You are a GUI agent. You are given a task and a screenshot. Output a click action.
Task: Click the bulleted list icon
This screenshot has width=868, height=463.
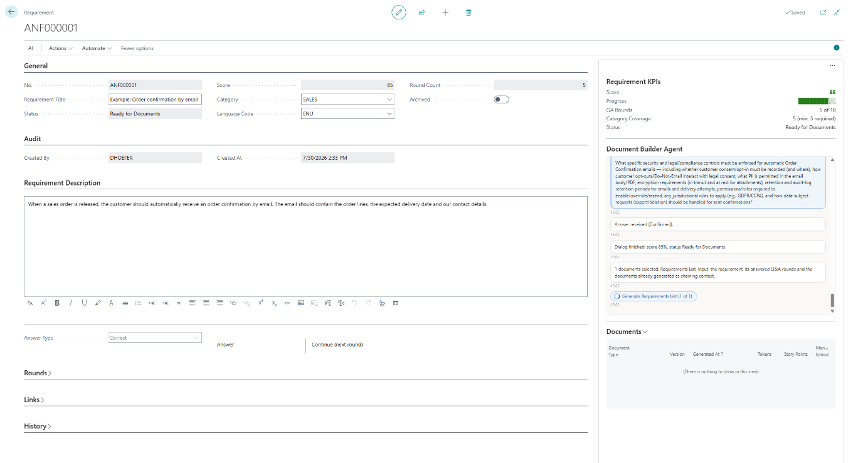[x=125, y=303]
